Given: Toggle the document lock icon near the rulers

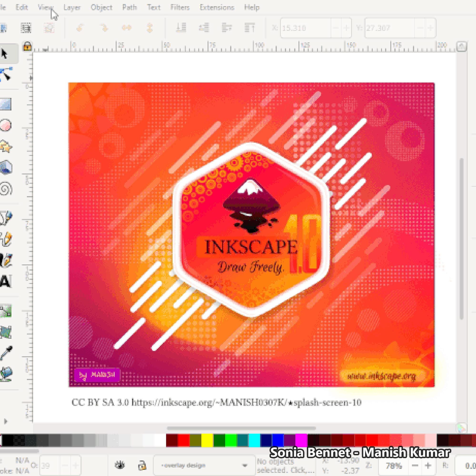Looking at the screenshot, I should (x=28, y=47).
